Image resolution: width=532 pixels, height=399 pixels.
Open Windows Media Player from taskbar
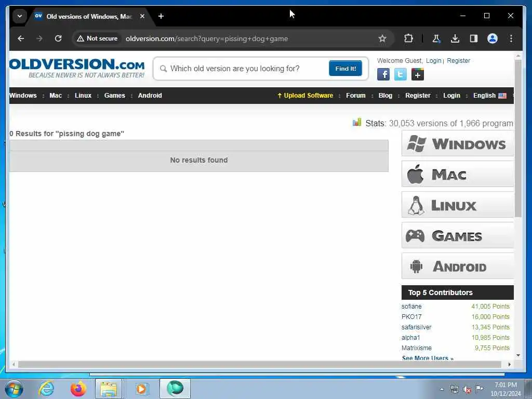click(141, 389)
